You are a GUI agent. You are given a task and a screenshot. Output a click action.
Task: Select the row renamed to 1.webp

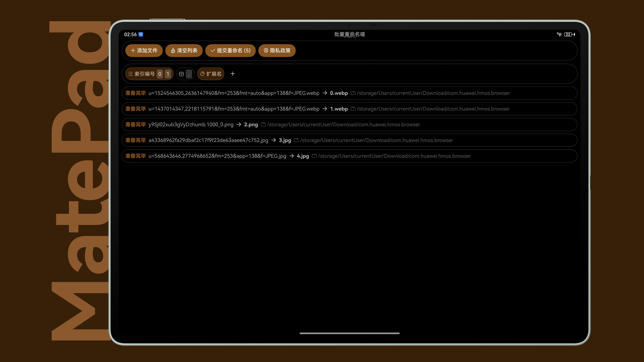(350, 109)
